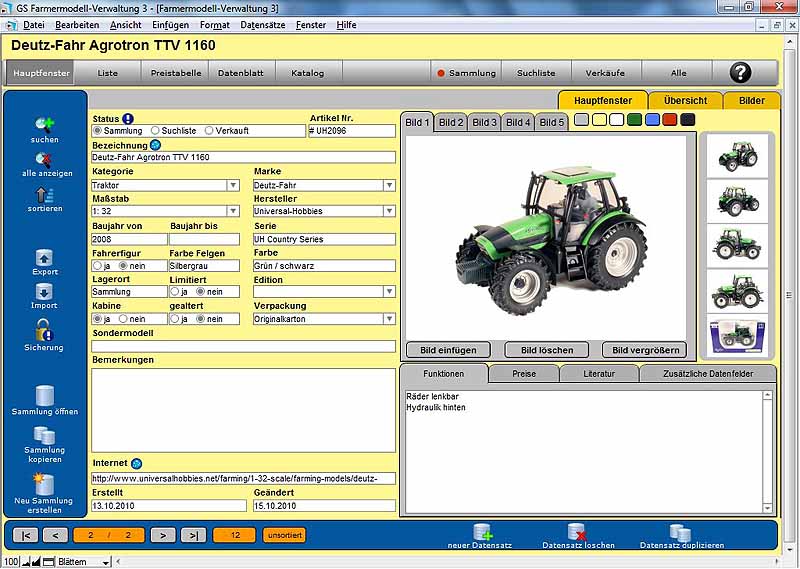Open the Export icon
The height and width of the screenshot is (569, 800).
[44, 258]
